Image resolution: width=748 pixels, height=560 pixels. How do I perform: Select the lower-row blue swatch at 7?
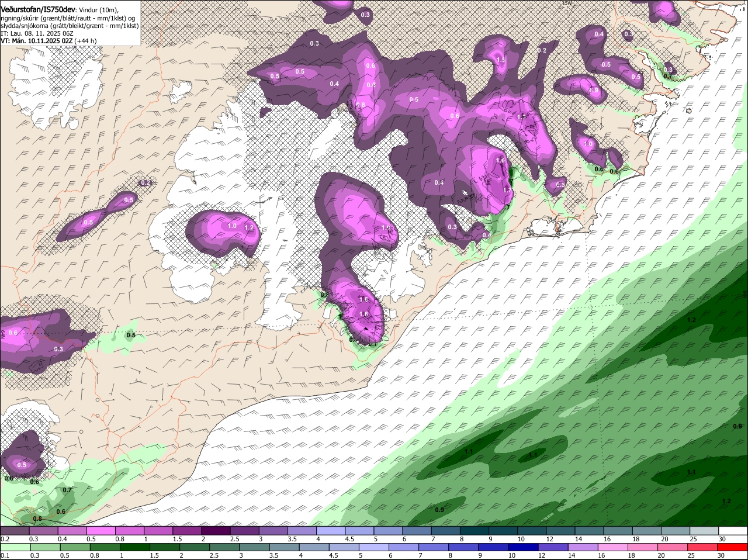(434, 548)
